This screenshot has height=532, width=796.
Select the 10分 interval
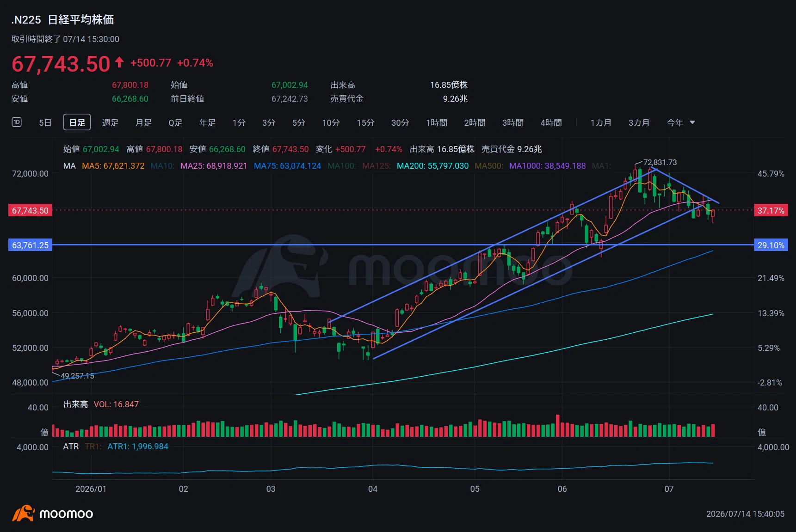tap(331, 122)
